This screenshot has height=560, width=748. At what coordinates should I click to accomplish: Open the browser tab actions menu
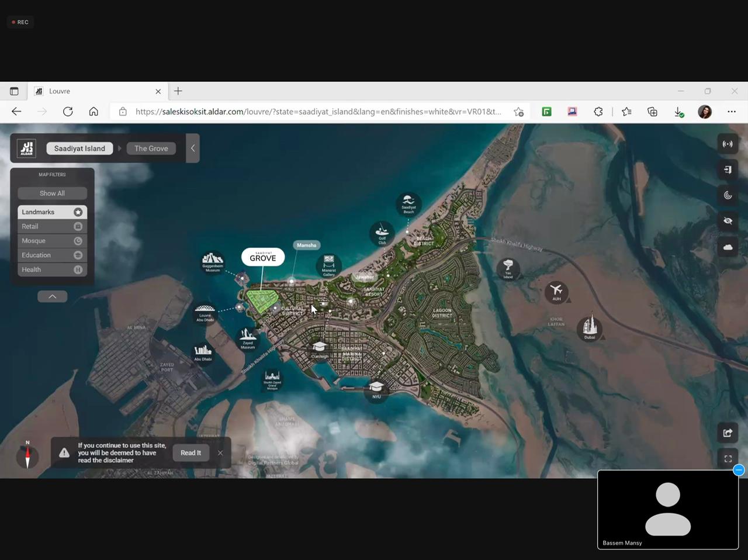14,91
